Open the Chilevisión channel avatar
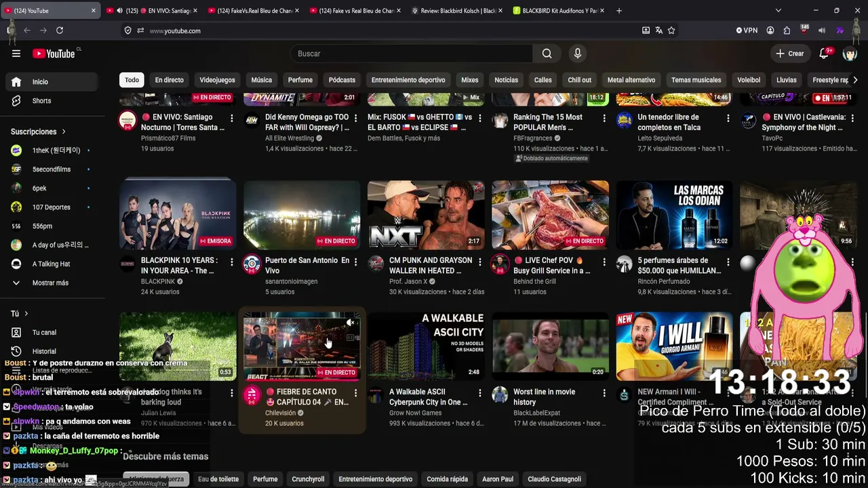 [252, 394]
